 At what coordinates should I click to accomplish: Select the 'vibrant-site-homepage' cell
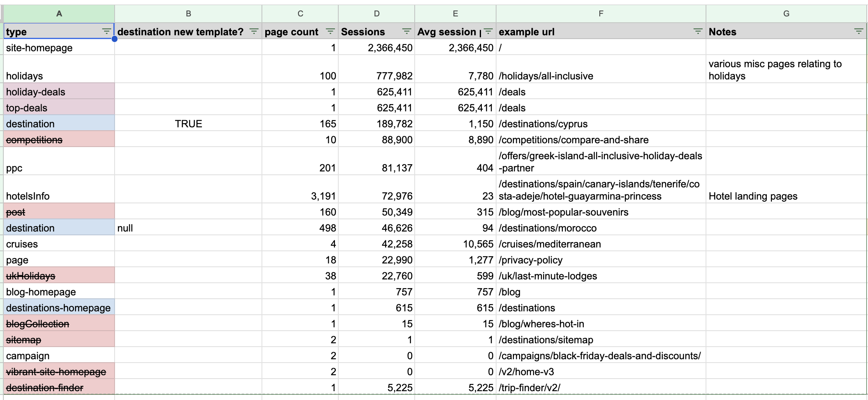click(59, 371)
